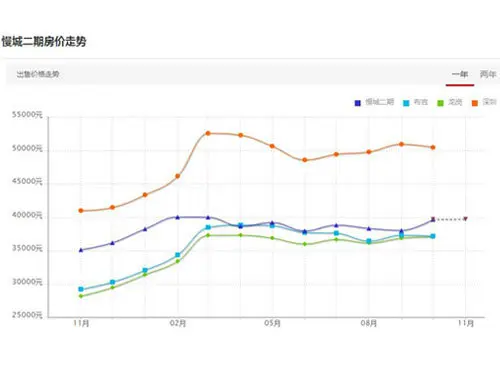Switch to the 一年 (one year) tab

click(x=460, y=74)
